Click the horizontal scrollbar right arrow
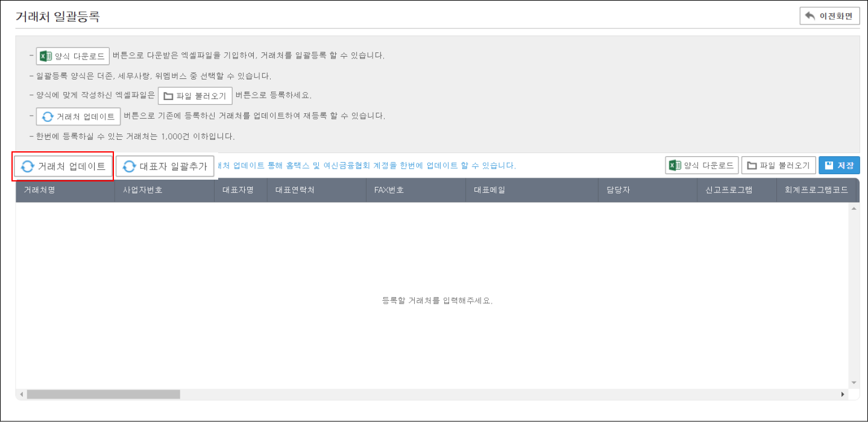 point(843,394)
